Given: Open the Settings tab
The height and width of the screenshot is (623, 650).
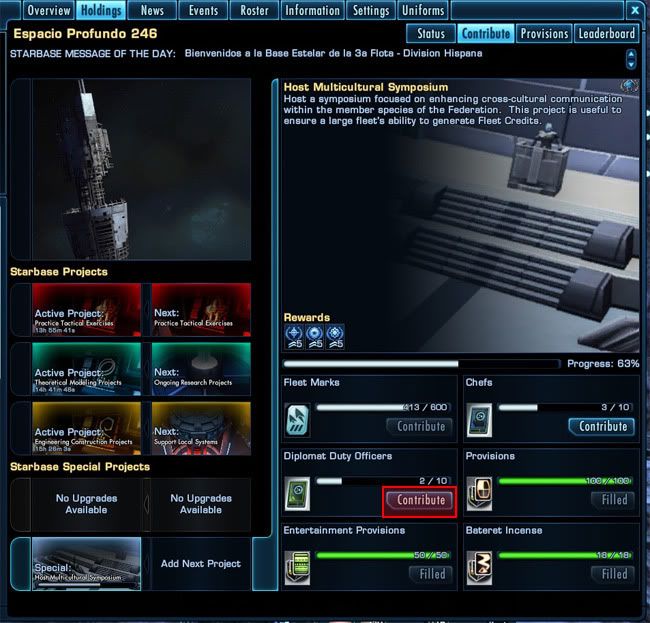Looking at the screenshot, I should tap(371, 10).
